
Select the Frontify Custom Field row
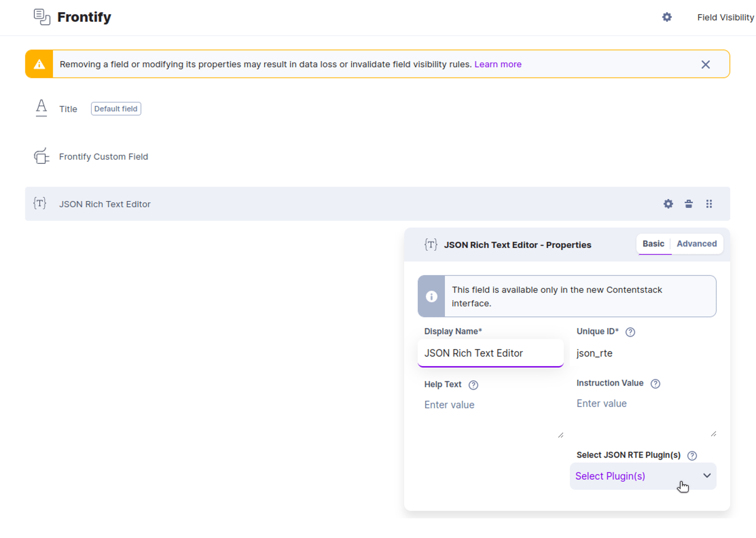point(377,157)
